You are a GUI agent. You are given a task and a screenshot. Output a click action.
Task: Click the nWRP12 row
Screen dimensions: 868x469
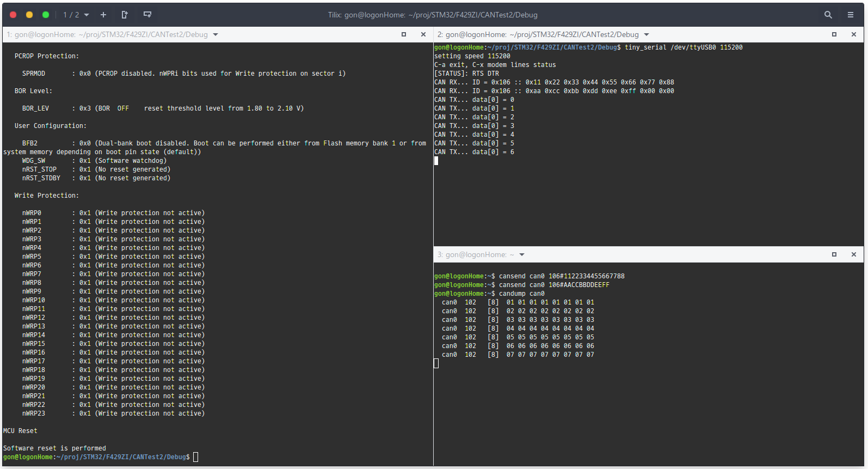coord(113,318)
